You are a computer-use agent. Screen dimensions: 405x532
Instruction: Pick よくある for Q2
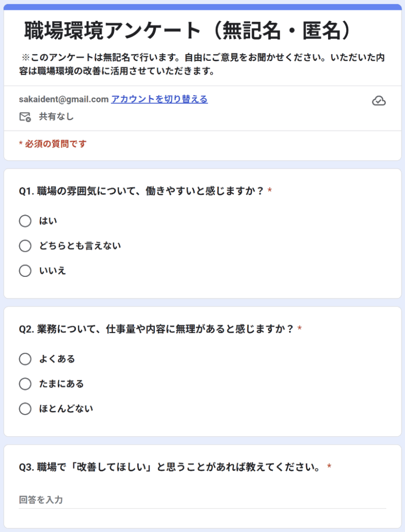pyautogui.click(x=25, y=359)
